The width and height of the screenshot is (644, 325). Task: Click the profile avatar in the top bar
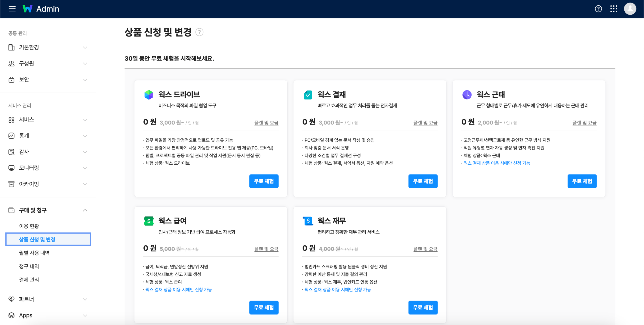pos(630,9)
